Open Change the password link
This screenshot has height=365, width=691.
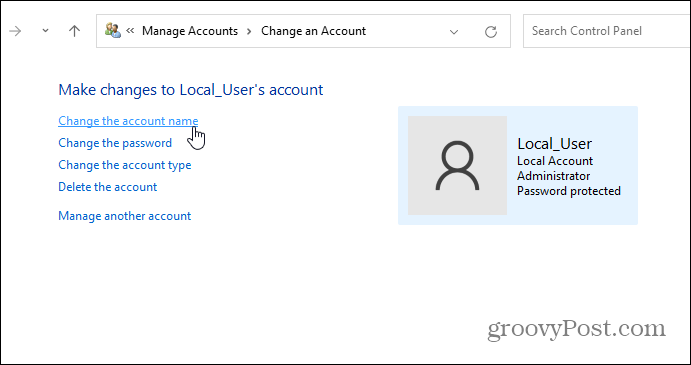(x=115, y=143)
